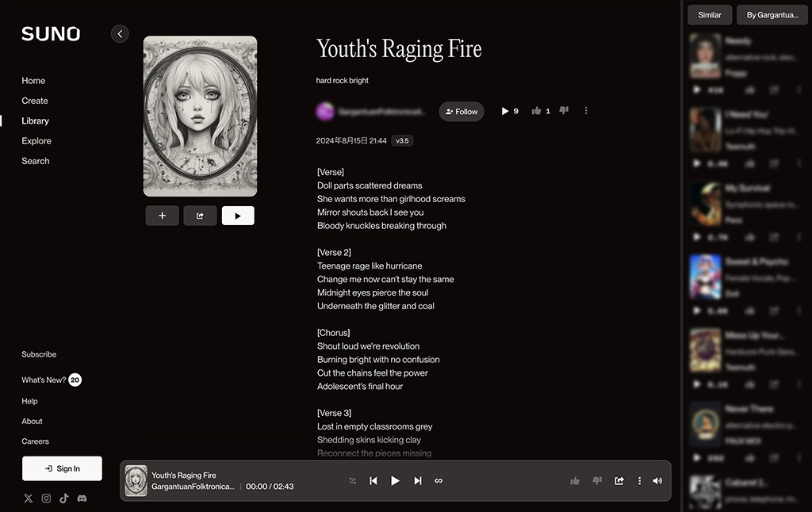This screenshot has height=512, width=812.
Task: Open Suno's X social profile icon
Action: 29,498
